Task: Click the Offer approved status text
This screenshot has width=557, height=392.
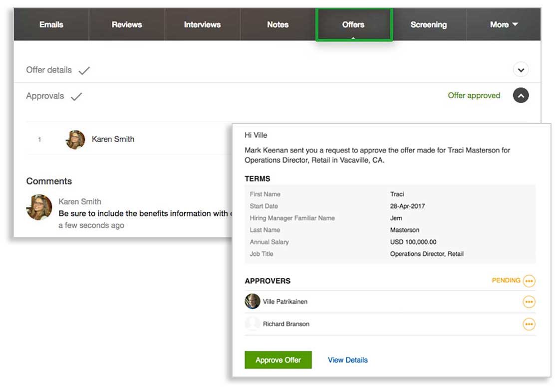Action: [x=474, y=96]
